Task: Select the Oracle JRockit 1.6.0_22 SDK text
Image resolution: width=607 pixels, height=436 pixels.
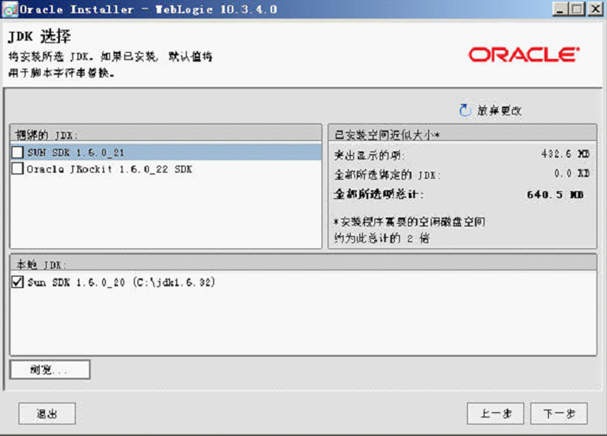Action: (x=109, y=169)
